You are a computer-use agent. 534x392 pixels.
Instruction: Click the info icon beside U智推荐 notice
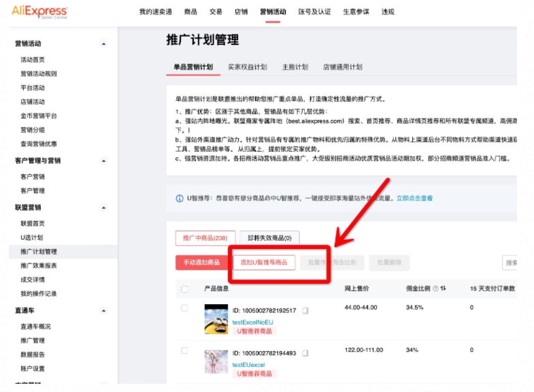[180, 199]
